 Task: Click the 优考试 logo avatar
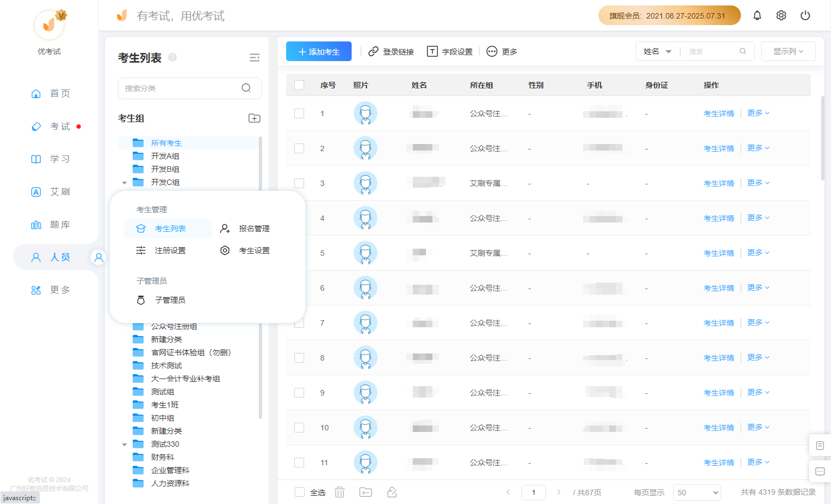[x=49, y=25]
